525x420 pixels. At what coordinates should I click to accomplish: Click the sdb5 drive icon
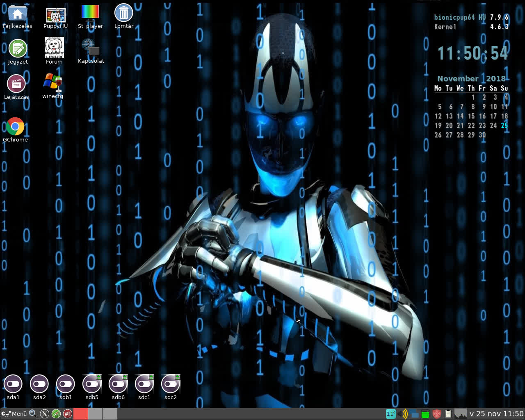pos(92,387)
